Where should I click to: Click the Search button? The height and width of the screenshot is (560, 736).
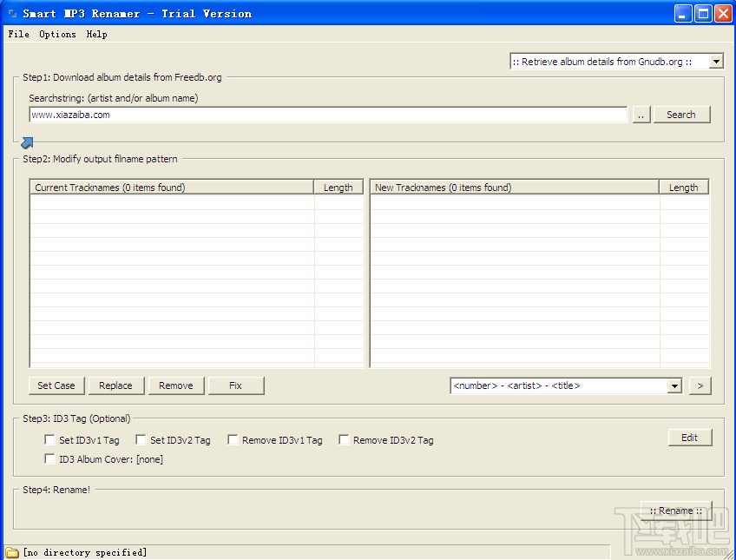tap(681, 115)
